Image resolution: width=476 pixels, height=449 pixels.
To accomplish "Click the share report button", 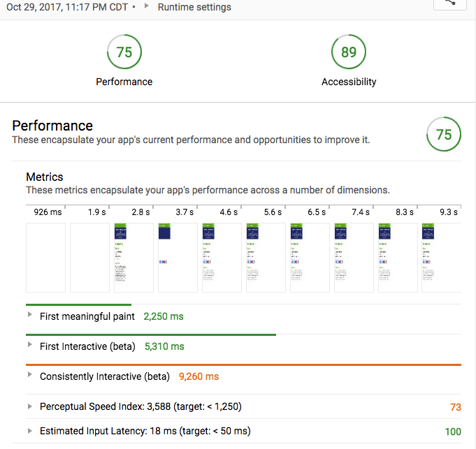I will (x=449, y=3).
